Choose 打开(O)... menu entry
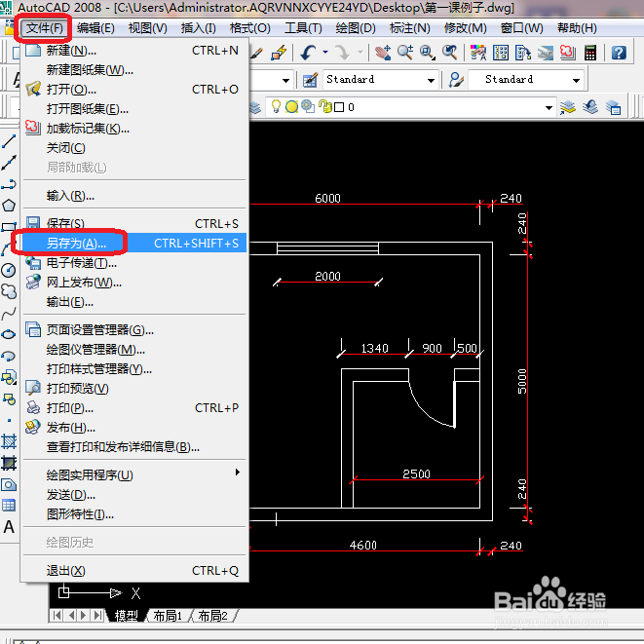Screen dimensions: 644x644 (134, 89)
